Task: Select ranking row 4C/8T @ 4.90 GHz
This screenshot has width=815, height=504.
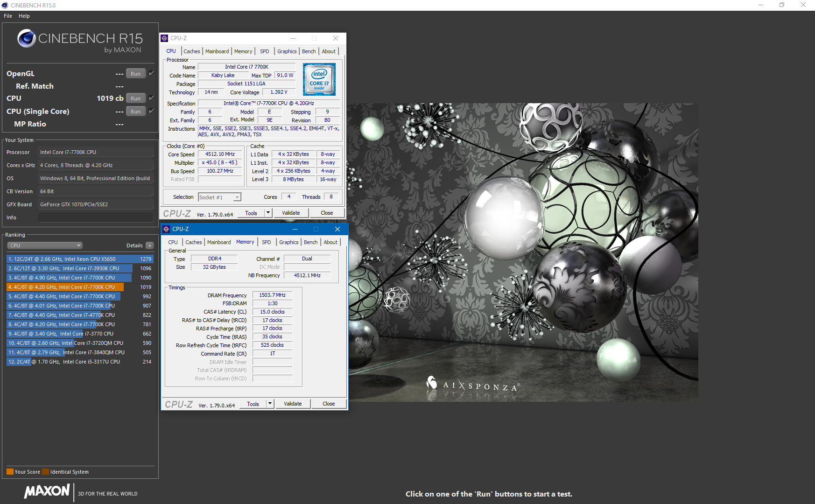Action: coord(80,278)
